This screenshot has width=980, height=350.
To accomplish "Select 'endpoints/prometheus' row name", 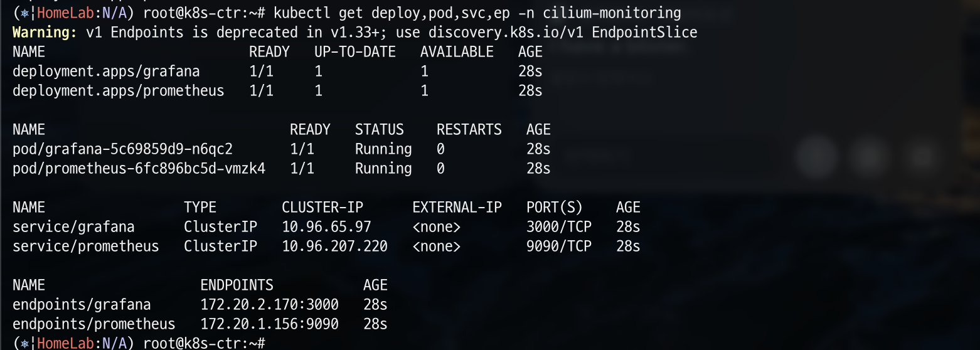I will (x=94, y=324).
